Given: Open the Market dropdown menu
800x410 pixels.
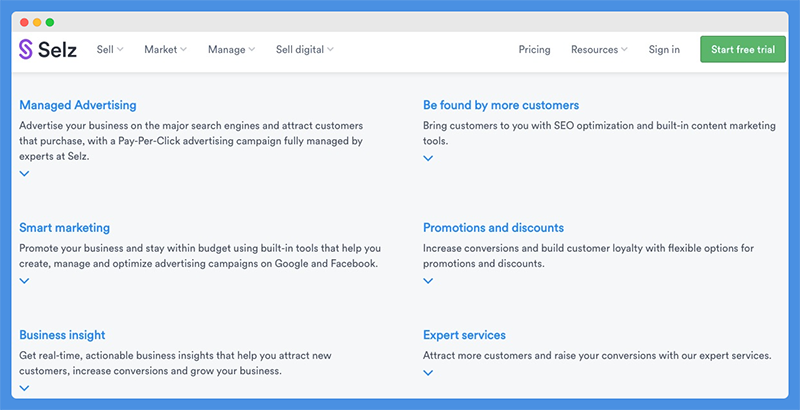Looking at the screenshot, I should (x=165, y=49).
